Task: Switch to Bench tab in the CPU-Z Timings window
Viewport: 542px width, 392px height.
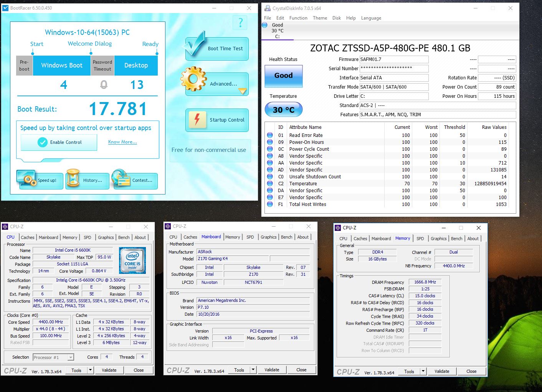Action: click(x=457, y=239)
